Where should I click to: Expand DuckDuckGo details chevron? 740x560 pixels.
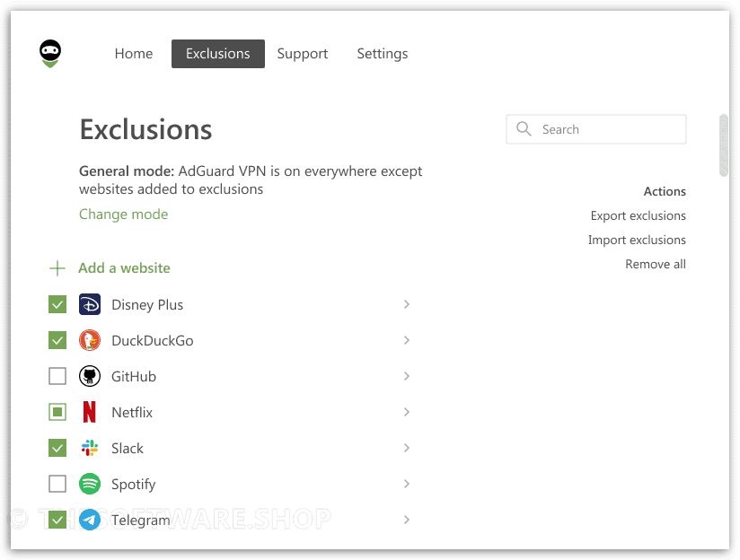(x=406, y=340)
